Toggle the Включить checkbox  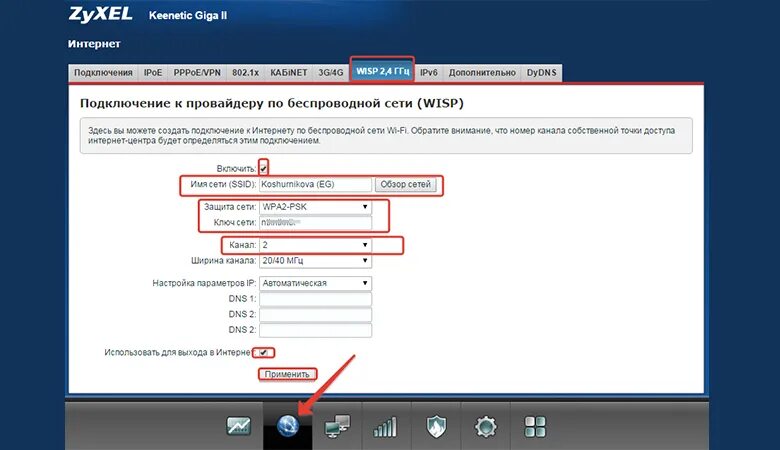(264, 167)
